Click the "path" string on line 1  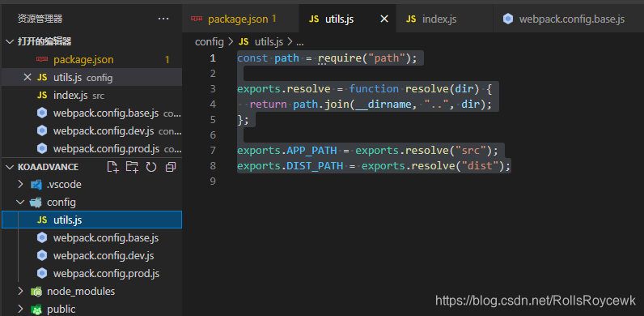click(x=386, y=58)
